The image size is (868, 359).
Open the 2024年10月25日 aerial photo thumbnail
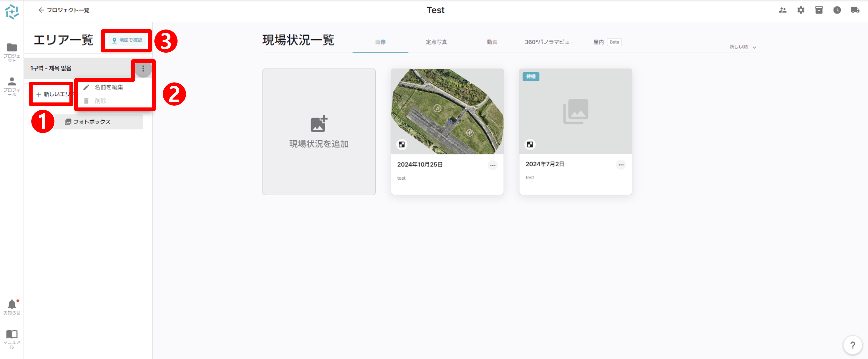pyautogui.click(x=447, y=111)
